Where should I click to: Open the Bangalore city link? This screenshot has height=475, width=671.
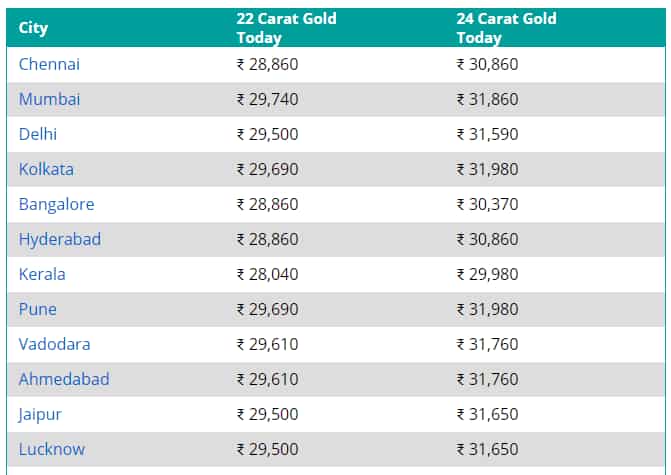coord(56,205)
